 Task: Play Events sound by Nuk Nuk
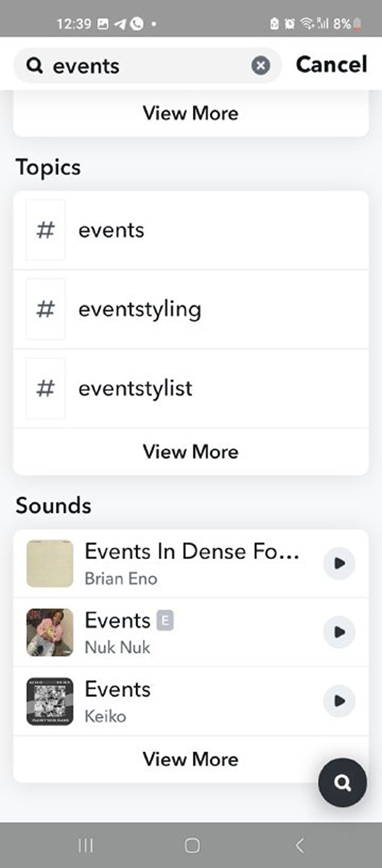[339, 632]
